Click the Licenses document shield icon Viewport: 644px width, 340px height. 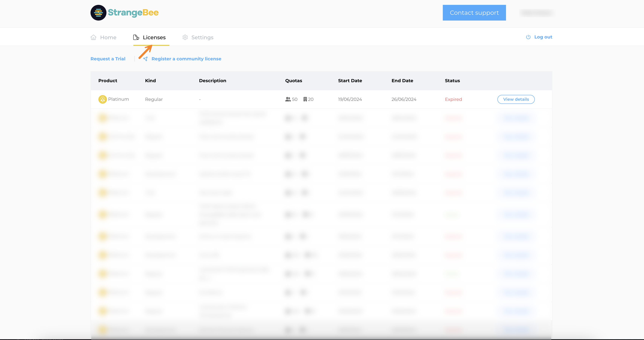click(x=136, y=38)
